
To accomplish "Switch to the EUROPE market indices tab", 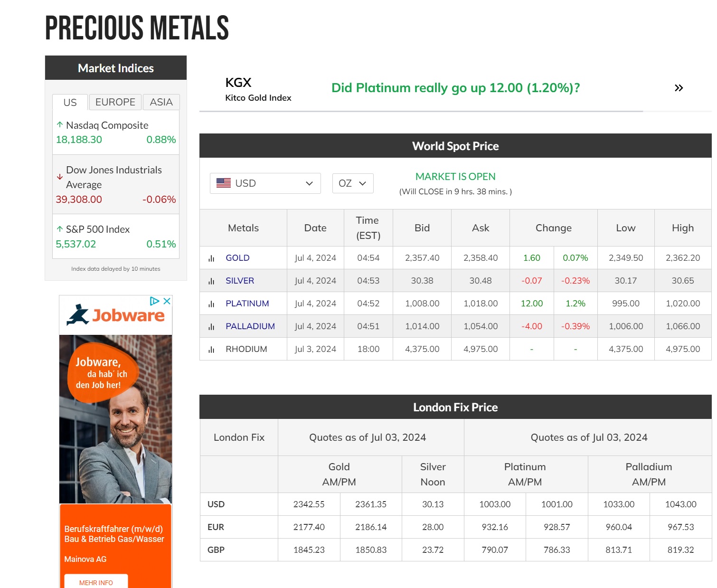I will point(115,102).
